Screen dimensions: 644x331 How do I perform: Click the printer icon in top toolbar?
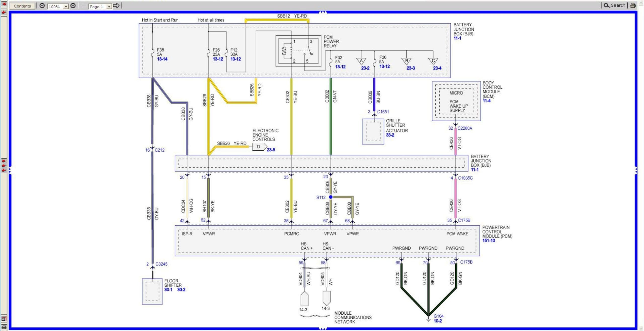[x=633, y=6]
